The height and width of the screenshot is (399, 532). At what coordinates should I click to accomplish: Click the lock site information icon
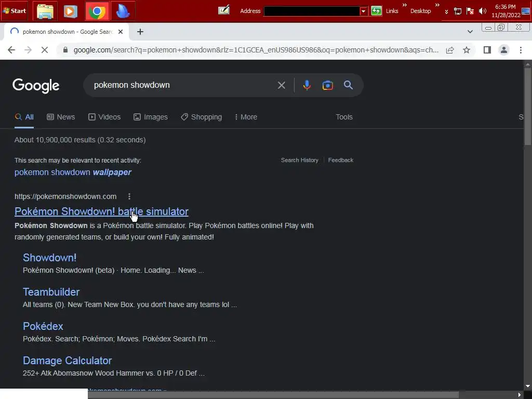pos(65,50)
